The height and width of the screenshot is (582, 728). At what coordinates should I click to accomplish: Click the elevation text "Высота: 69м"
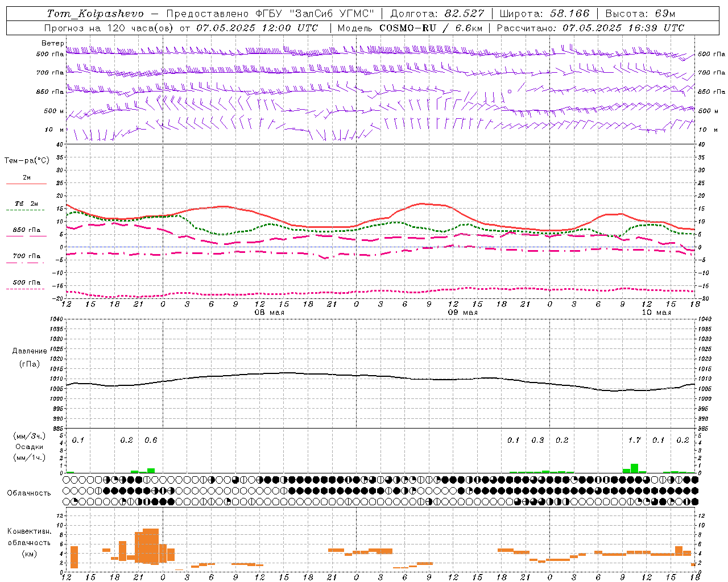pyautogui.click(x=640, y=14)
